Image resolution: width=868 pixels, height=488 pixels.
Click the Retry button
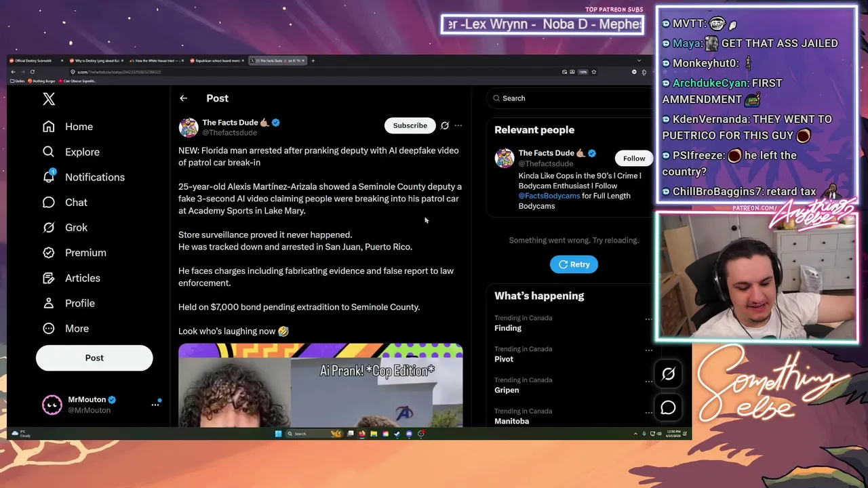pyautogui.click(x=574, y=264)
